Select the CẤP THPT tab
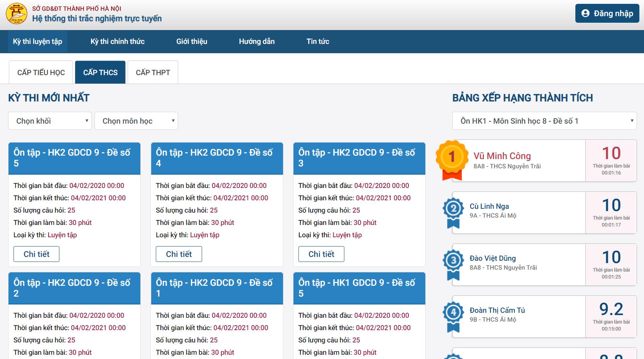The height and width of the screenshot is (359, 644). coord(153,72)
